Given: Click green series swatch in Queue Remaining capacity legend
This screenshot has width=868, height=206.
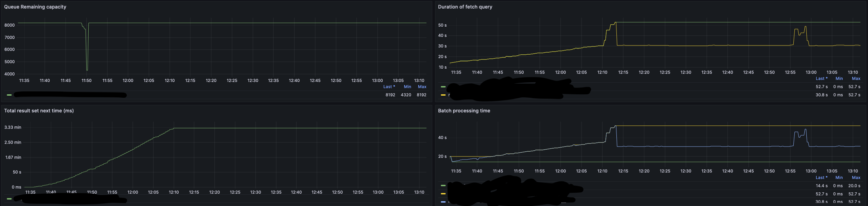Looking at the screenshot, I should [x=9, y=95].
